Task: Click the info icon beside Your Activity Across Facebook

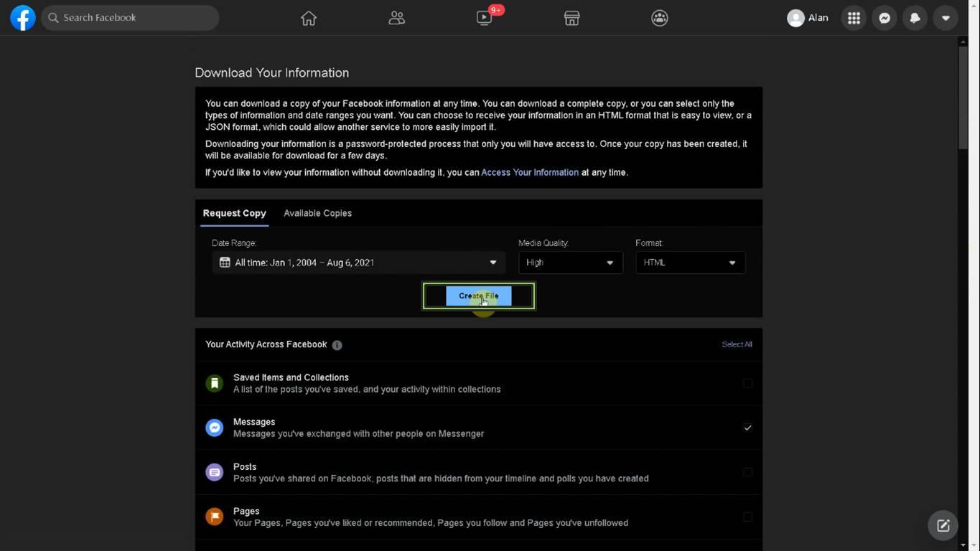Action: [x=337, y=345]
